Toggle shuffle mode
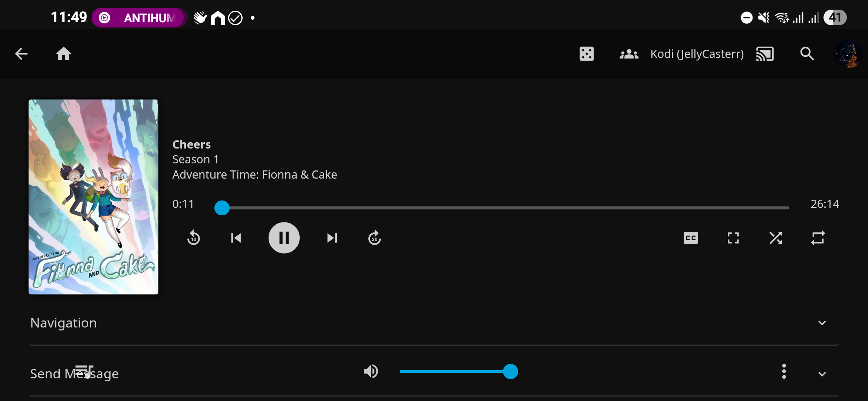The width and height of the screenshot is (868, 401). (776, 238)
